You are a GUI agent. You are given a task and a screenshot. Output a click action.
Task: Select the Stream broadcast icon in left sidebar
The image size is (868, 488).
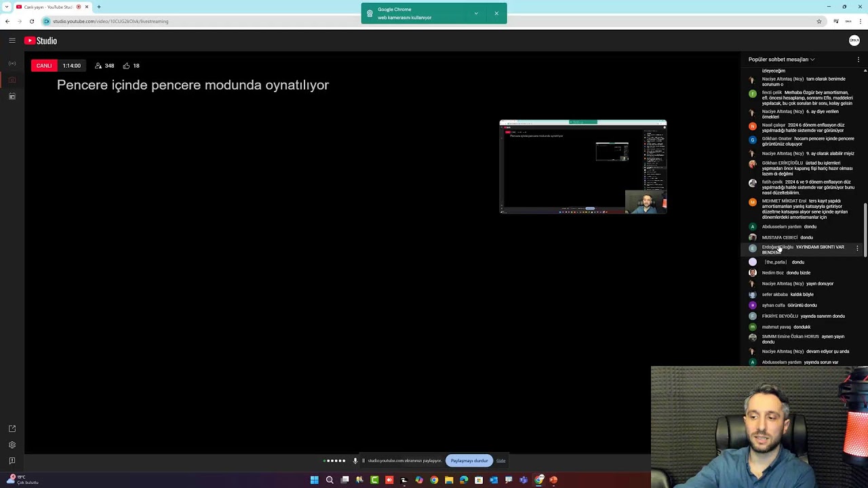(x=12, y=64)
